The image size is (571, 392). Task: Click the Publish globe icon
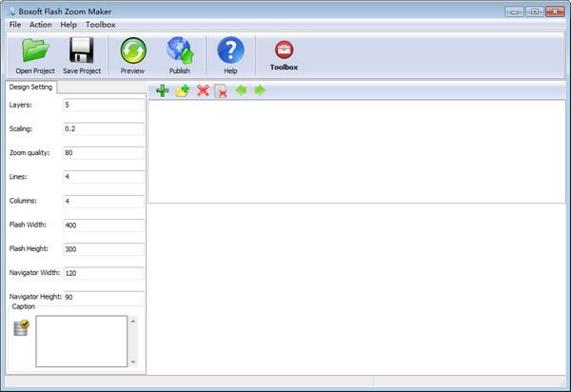(180, 50)
